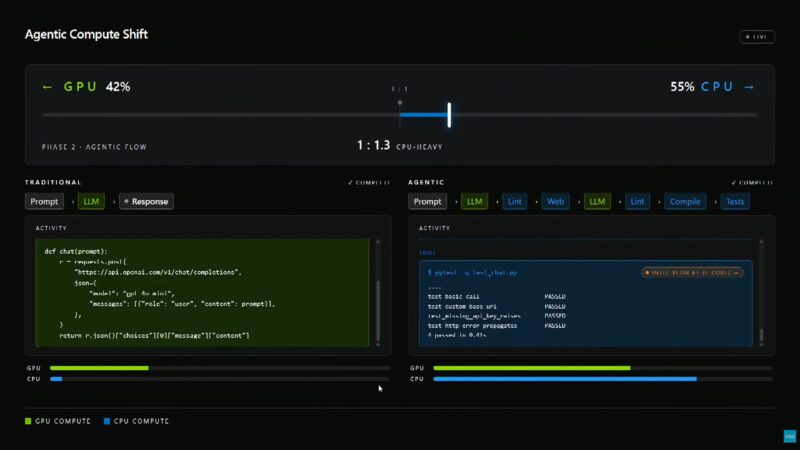This screenshot has width=800, height=450.
Task: Click the CPU '55%' value
Action: click(682, 87)
